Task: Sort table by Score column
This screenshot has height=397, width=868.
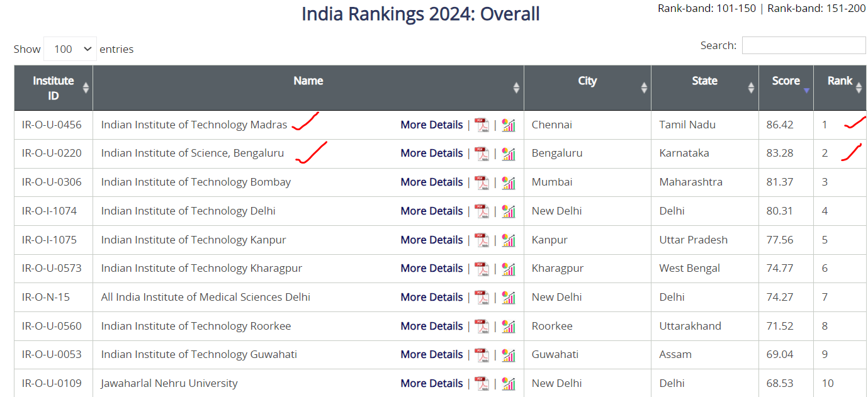Action: 786,88
